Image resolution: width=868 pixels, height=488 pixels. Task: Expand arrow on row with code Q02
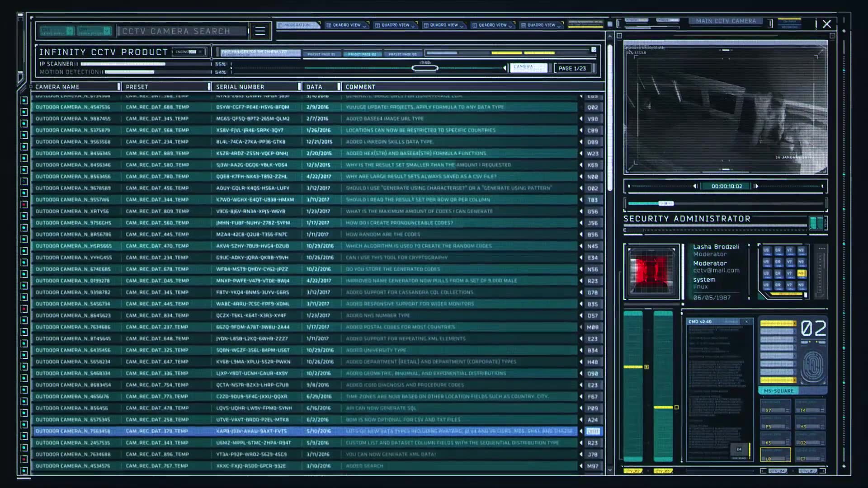click(x=581, y=107)
